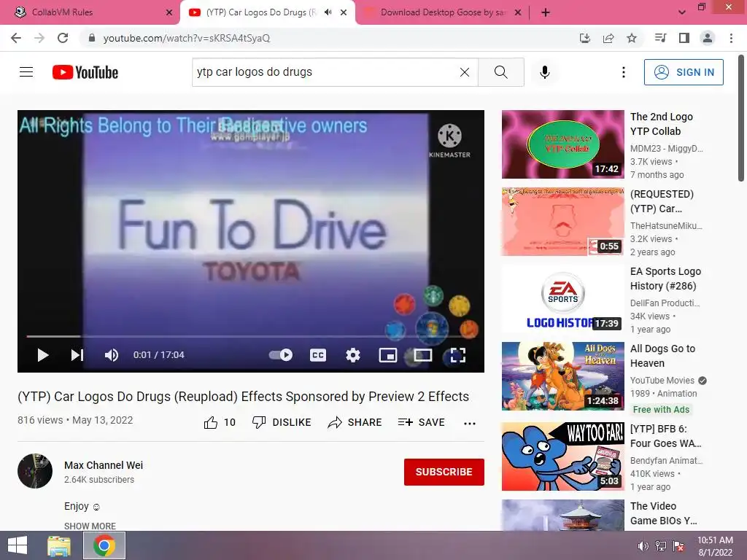
Task: Click the address bar URL
Action: coord(186,38)
